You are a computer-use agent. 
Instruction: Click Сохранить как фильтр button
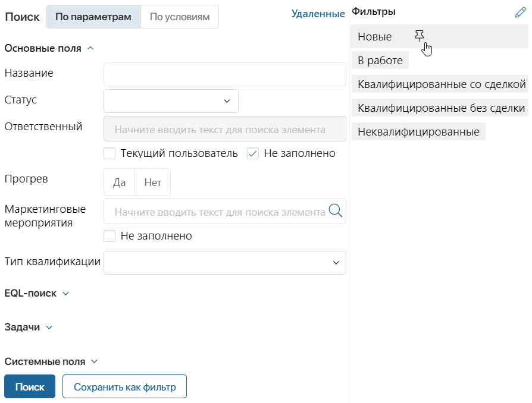124,386
